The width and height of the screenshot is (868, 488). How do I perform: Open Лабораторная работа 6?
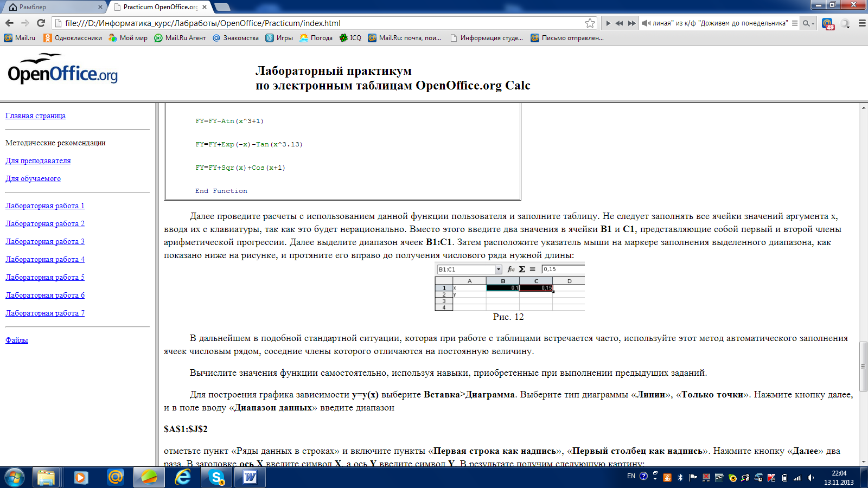pyautogui.click(x=45, y=295)
